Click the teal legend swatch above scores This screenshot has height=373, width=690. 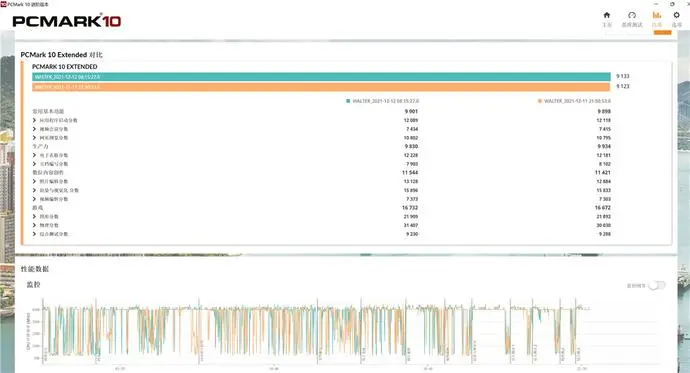tap(348, 101)
